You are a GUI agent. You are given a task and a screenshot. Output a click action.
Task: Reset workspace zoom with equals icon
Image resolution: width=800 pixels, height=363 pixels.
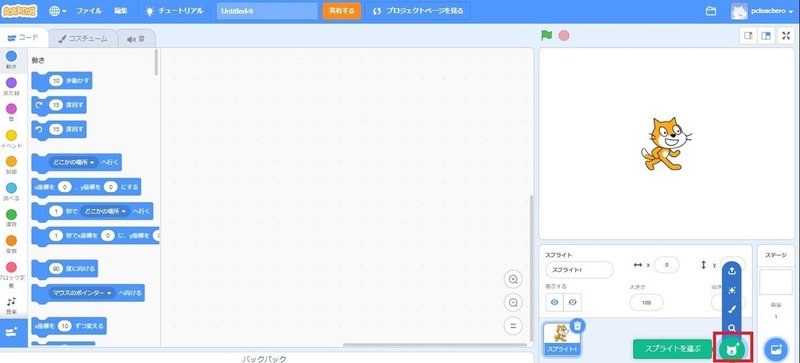pyautogui.click(x=513, y=326)
